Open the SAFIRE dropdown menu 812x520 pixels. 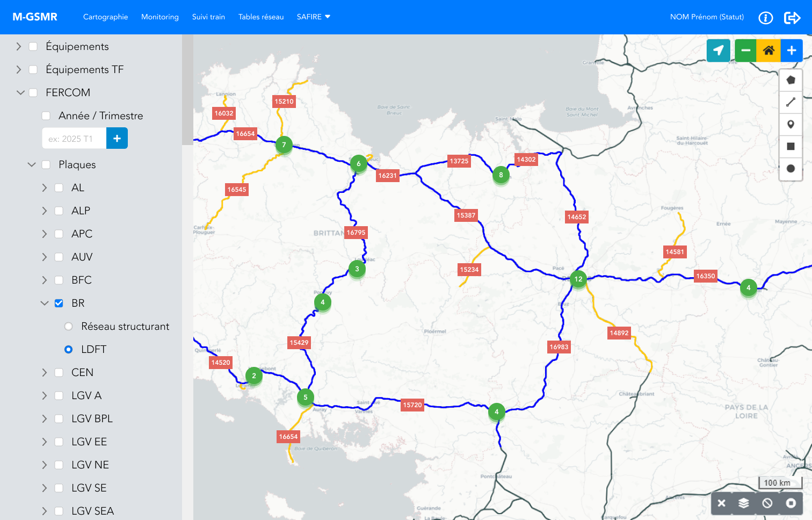pos(313,17)
